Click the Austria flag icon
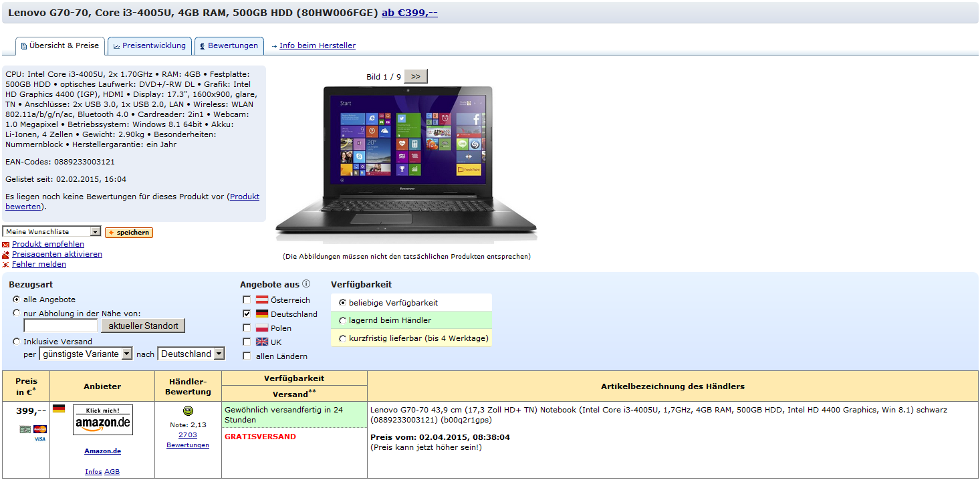Viewport: 980px width, 480px height. pyautogui.click(x=262, y=300)
